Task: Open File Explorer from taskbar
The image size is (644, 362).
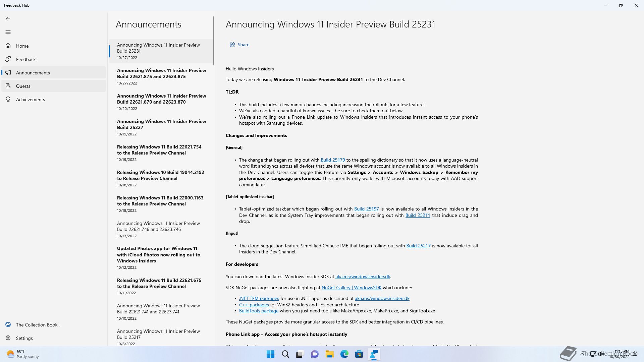Action: coord(329,354)
